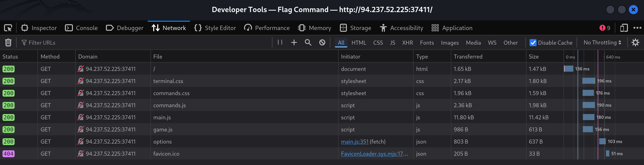The image size is (644, 165).
Task: Show the error count badge
Action: point(605,28)
